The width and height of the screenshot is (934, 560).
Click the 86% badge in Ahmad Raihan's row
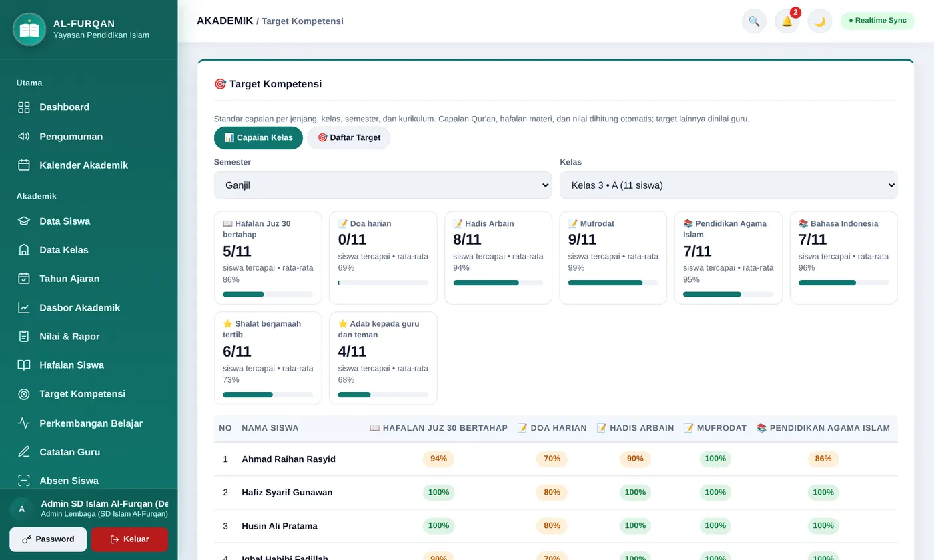coord(823,459)
